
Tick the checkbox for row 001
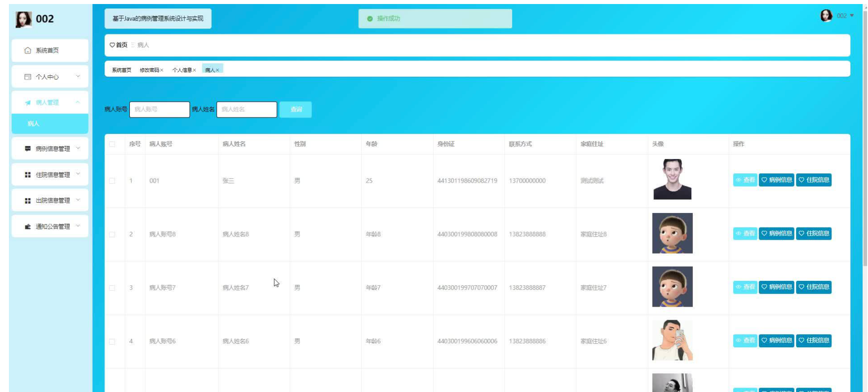click(x=112, y=181)
